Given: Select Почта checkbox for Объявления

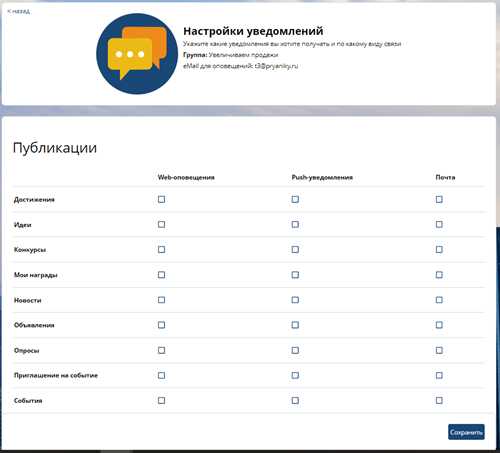Looking at the screenshot, I should pos(439,325).
